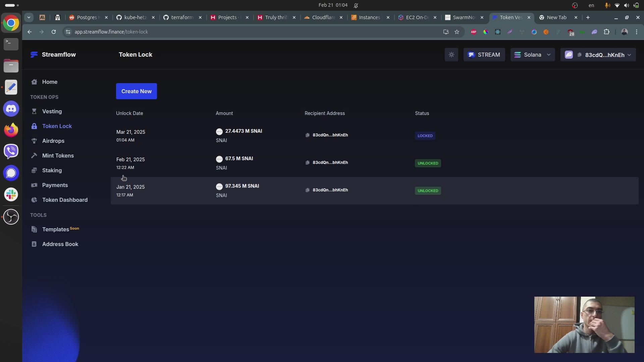The width and height of the screenshot is (644, 362).
Task: Click the Token Dashboard pie icon
Action: (34, 200)
